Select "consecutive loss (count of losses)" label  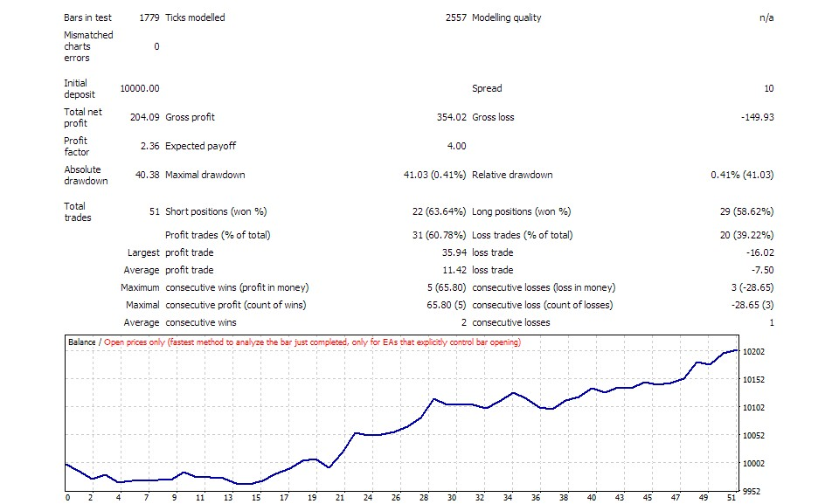[x=543, y=306]
